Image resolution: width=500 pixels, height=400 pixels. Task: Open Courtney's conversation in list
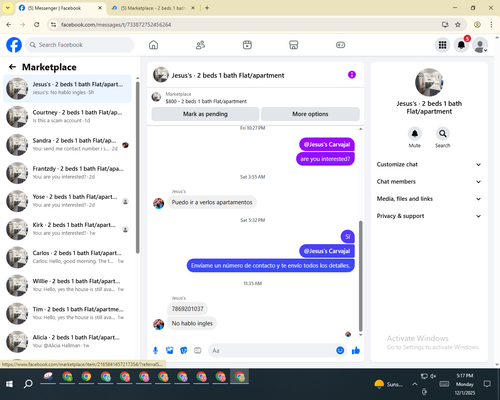click(68, 117)
